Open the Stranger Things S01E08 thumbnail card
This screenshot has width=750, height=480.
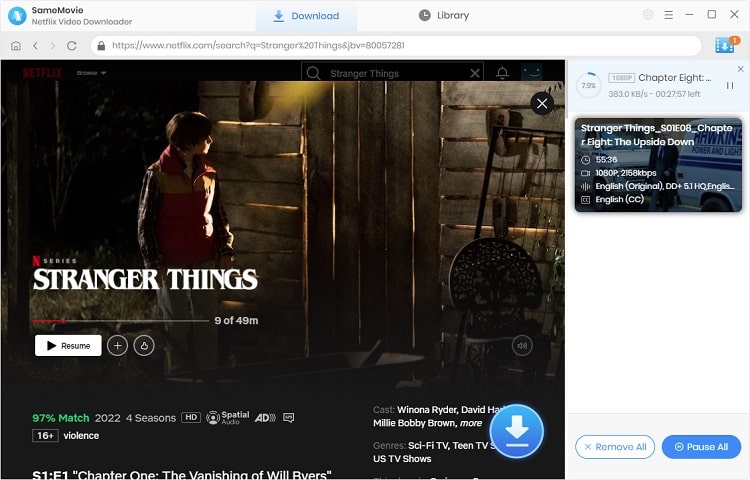point(658,165)
